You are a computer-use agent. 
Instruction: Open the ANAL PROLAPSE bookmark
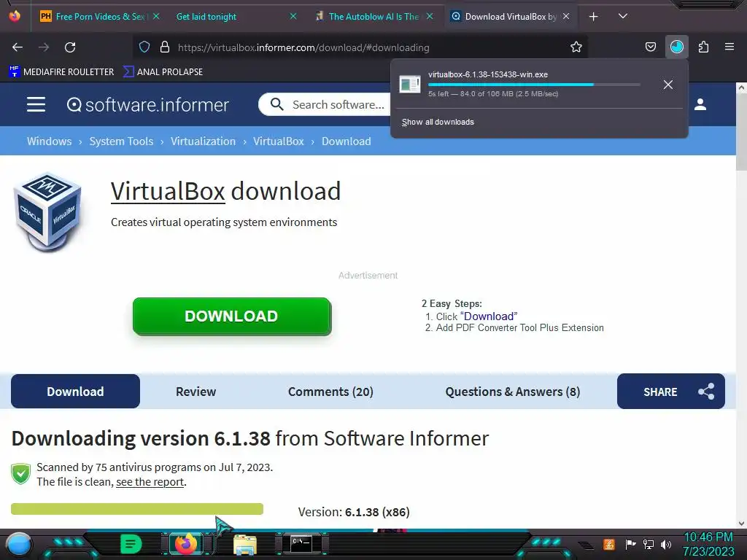point(163,72)
